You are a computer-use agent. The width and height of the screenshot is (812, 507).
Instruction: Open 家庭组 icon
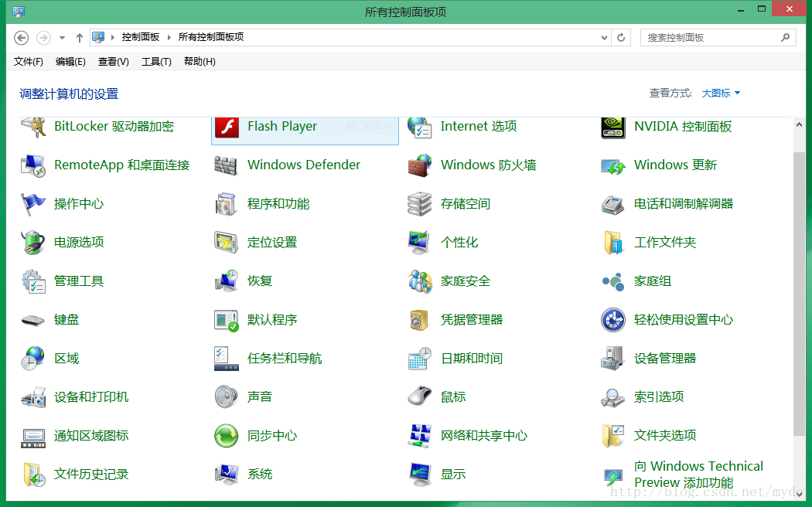point(613,281)
